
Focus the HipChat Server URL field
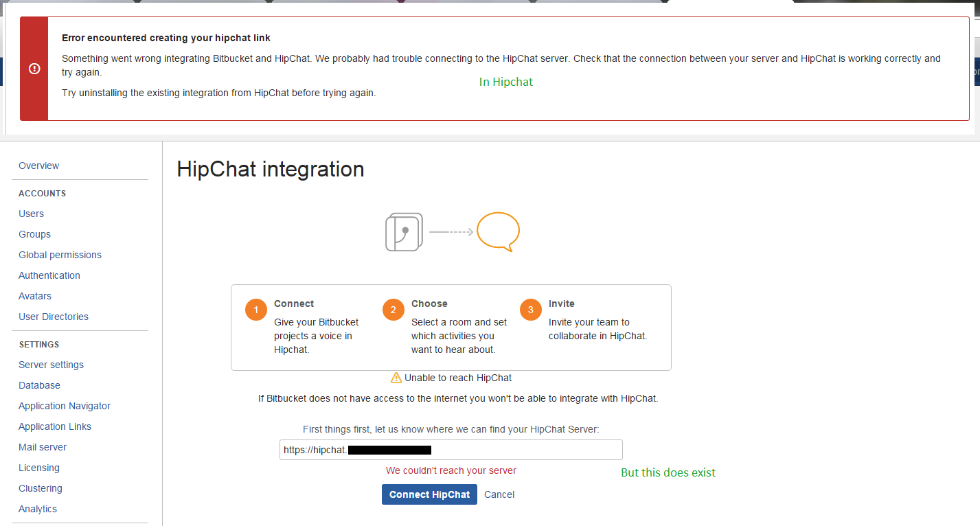451,450
